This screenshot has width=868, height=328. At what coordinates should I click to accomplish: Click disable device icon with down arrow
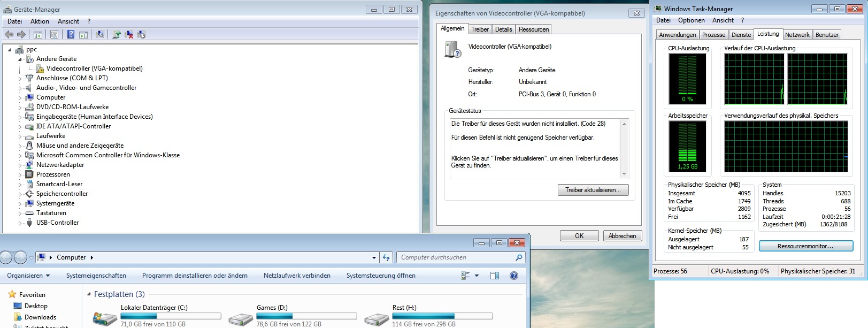141,34
